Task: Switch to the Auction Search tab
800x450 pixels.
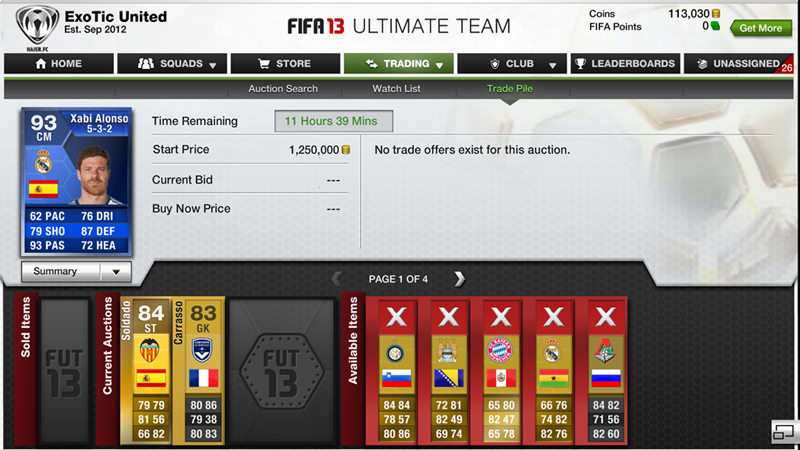Action: [x=283, y=89]
